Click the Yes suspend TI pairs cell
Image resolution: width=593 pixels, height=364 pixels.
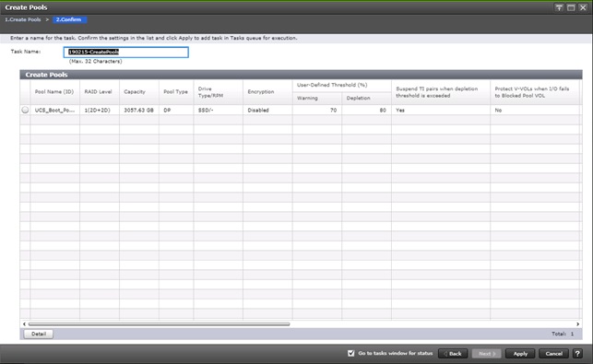441,110
